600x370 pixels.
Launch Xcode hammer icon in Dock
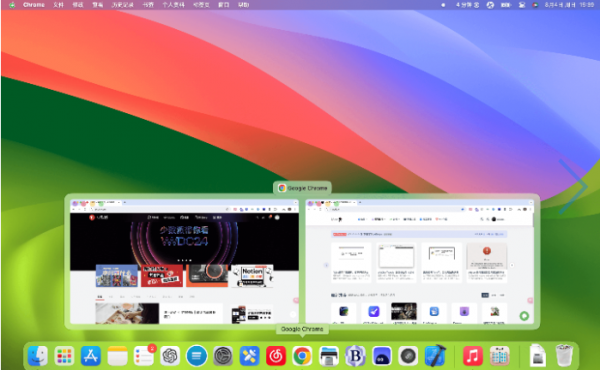(x=435, y=356)
